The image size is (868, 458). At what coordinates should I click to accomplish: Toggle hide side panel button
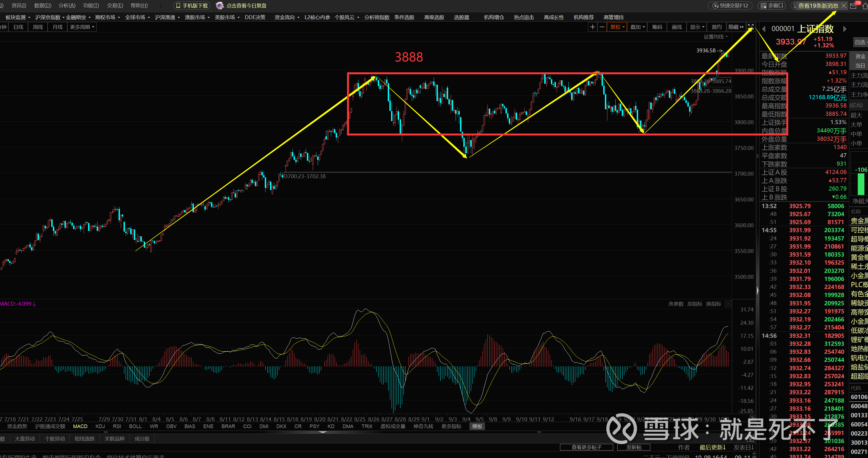[736, 27]
